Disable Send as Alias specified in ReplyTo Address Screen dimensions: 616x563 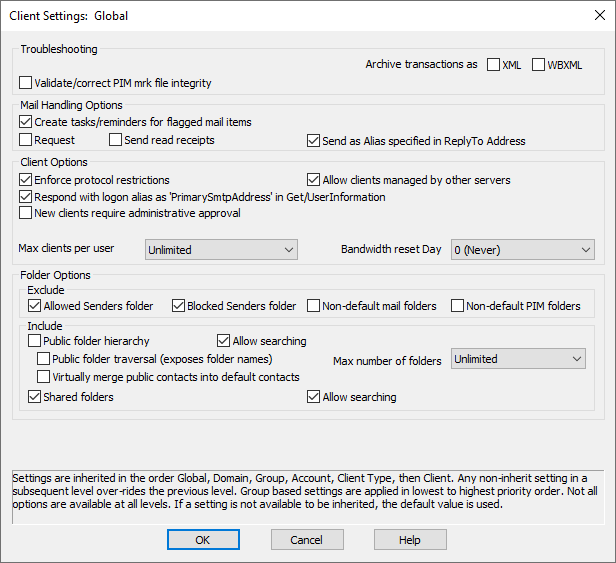pyautogui.click(x=314, y=141)
